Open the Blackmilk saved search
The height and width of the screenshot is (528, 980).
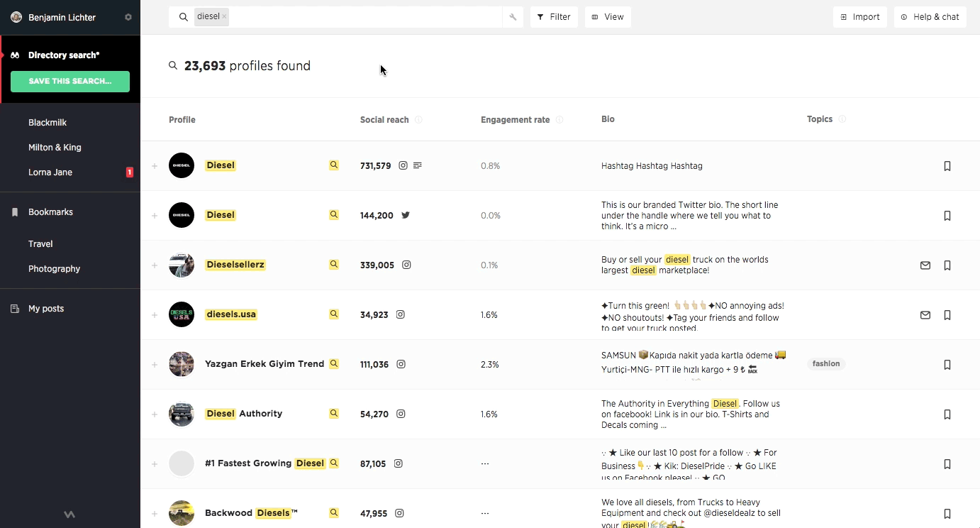[x=48, y=123]
